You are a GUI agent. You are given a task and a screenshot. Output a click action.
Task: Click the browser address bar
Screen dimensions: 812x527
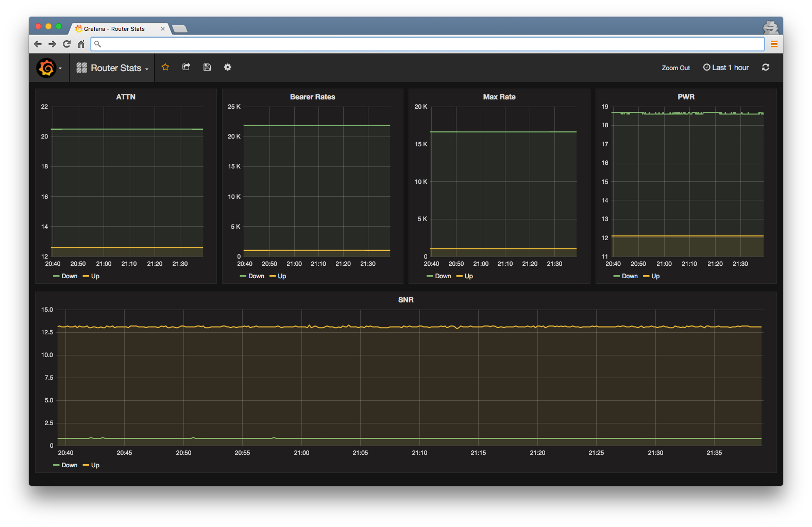(x=428, y=44)
